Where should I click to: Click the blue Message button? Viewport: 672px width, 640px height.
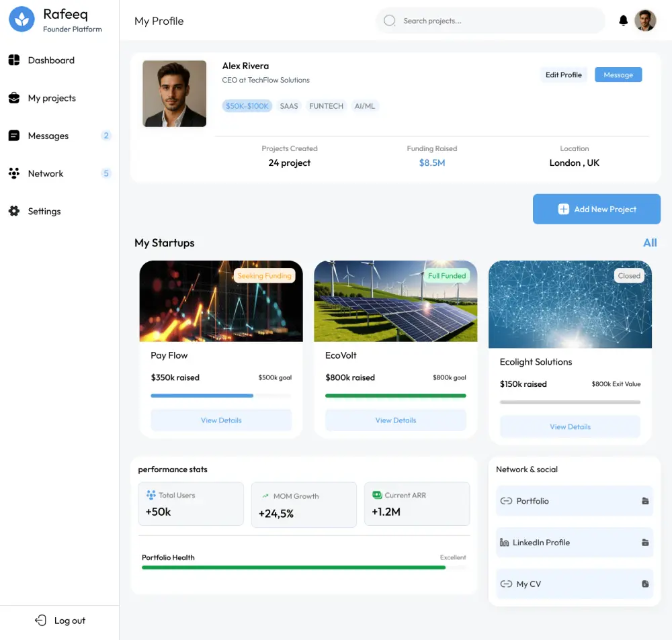tap(618, 75)
